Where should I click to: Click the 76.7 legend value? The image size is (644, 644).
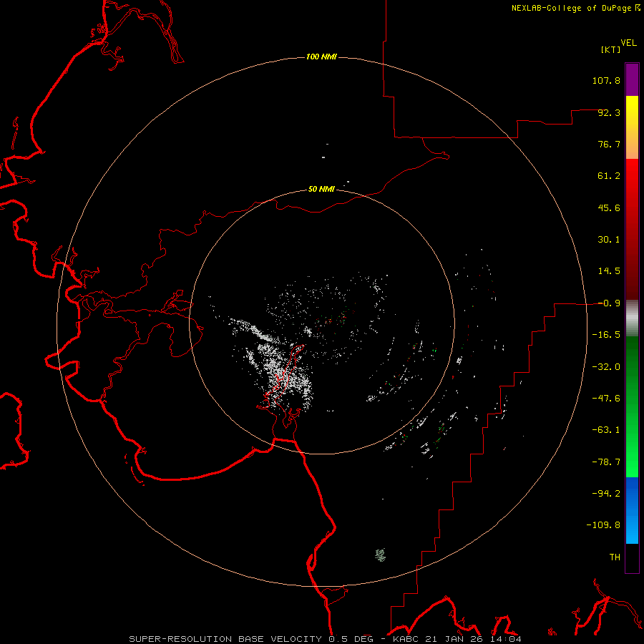609,144
